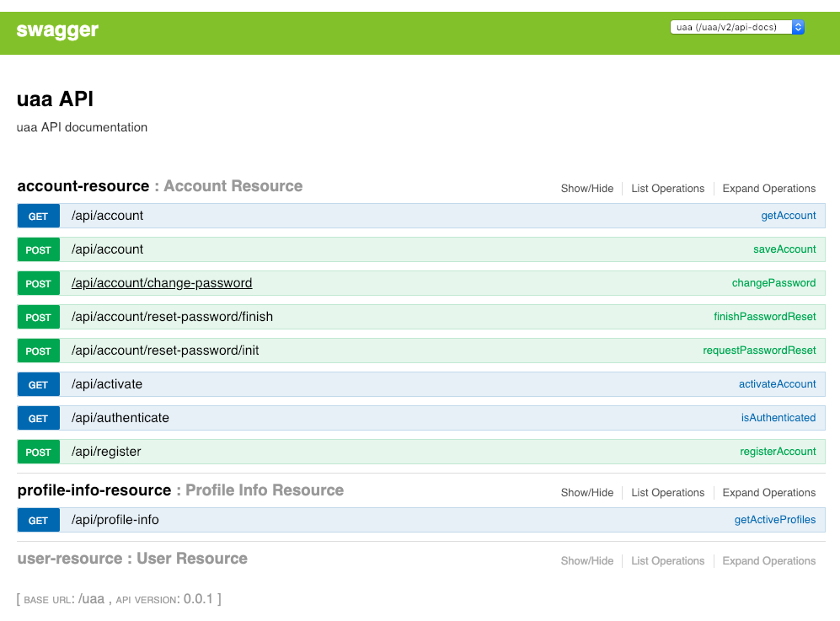Open the /api/account/reset-password/finish path
This screenshot has height=621, width=840.
172,317
